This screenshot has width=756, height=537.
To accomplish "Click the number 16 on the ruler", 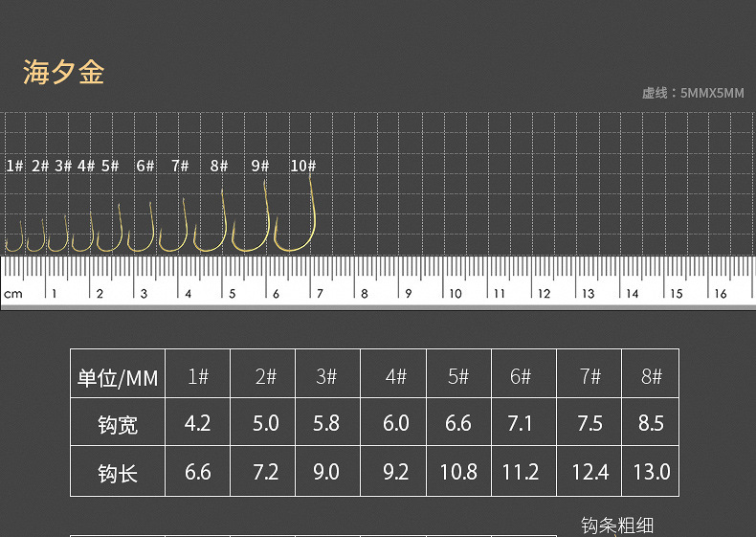I will 721,293.
